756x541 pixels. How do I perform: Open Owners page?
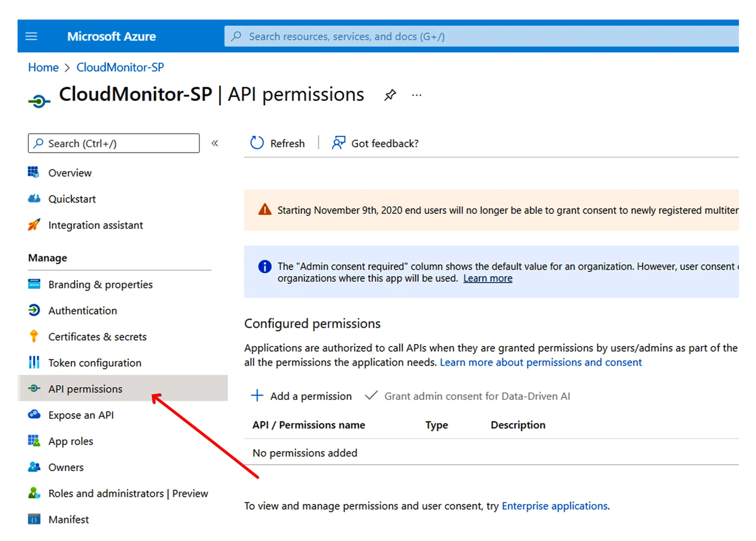tap(66, 467)
